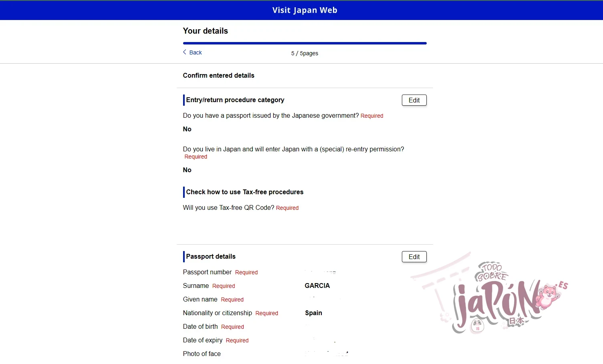Select the Japanese government passport question text
Viewport: 603px width, 364px height.
click(x=271, y=116)
